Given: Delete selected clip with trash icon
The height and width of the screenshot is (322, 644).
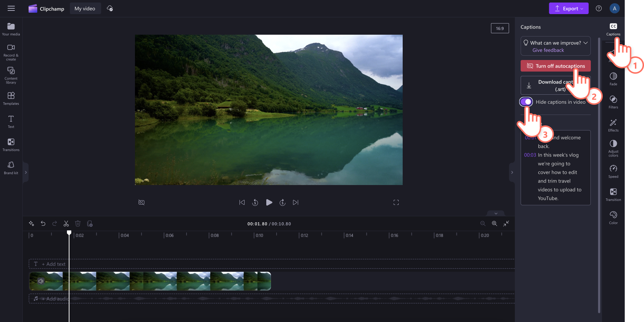Looking at the screenshot, I should (x=78, y=224).
